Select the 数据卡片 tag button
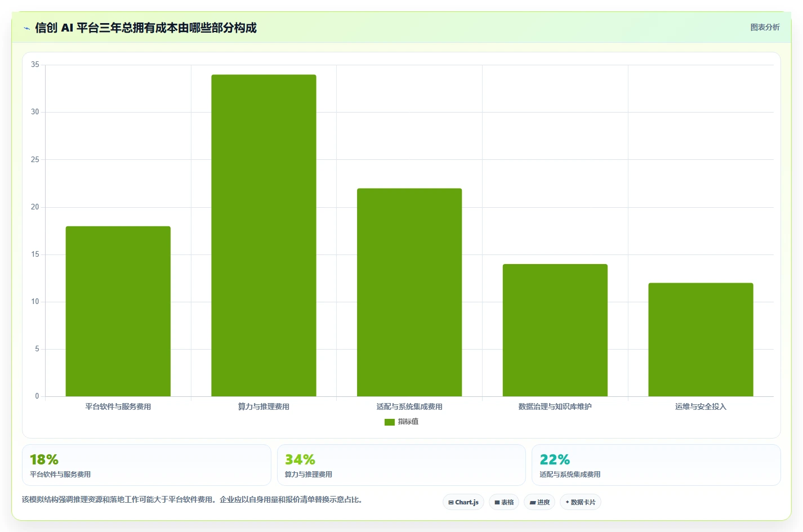 [x=581, y=502]
